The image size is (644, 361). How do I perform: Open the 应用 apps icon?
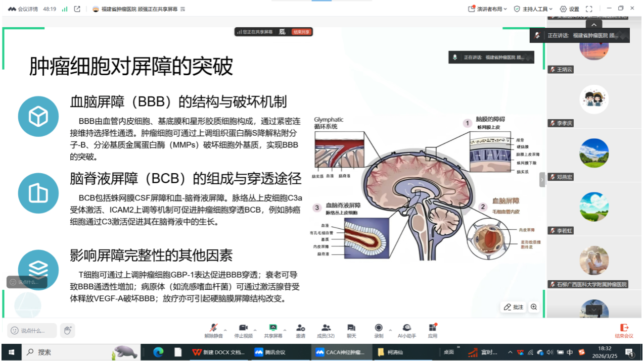432,328
